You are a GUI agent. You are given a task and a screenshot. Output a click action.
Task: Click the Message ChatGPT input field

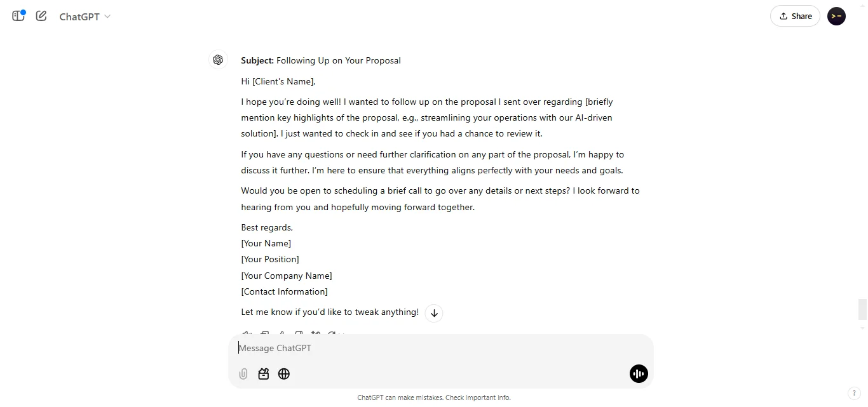[381, 348]
